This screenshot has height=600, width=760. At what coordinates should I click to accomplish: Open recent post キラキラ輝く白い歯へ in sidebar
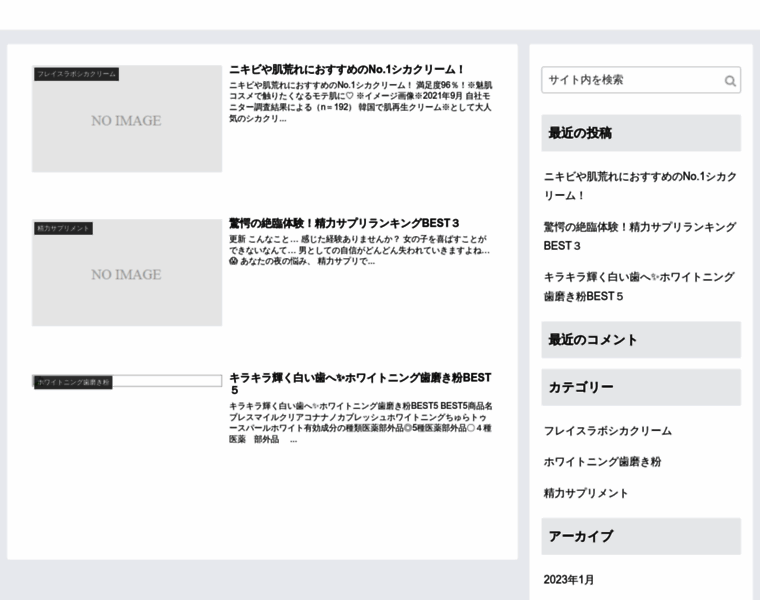click(639, 286)
